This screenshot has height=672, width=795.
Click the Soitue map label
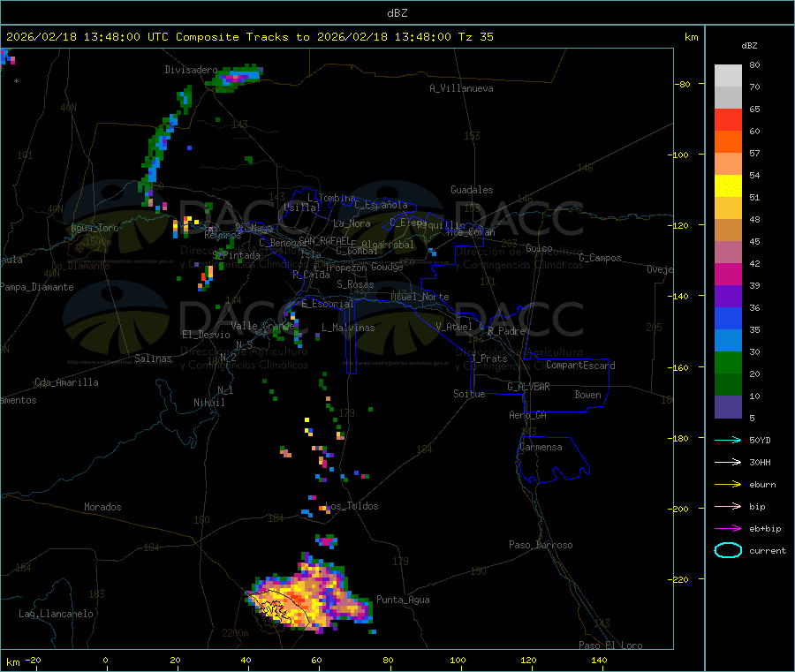click(x=469, y=394)
